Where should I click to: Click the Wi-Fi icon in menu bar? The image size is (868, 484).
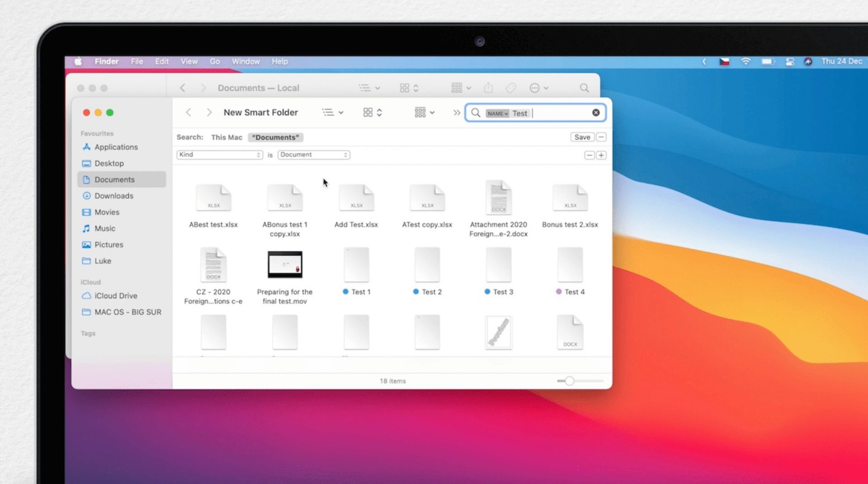(x=745, y=61)
